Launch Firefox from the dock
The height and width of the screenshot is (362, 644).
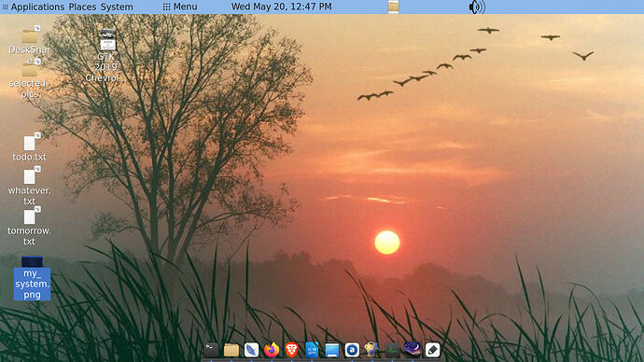coord(272,350)
